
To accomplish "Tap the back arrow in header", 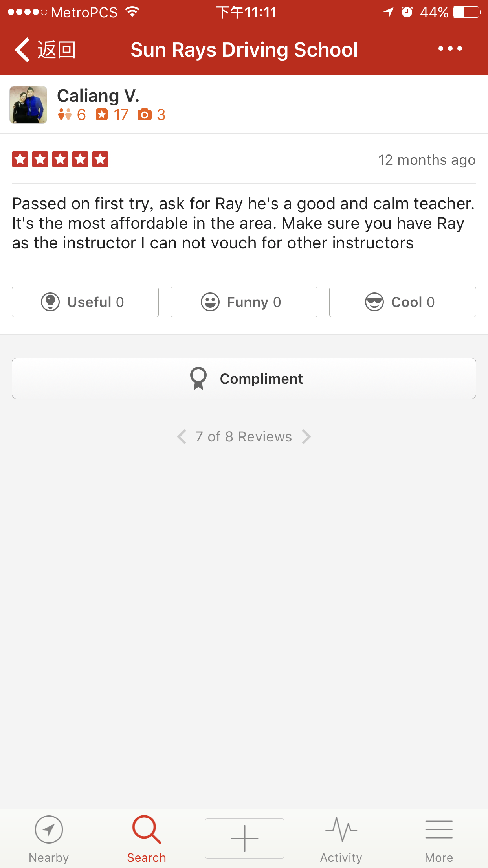I will coord(23,50).
